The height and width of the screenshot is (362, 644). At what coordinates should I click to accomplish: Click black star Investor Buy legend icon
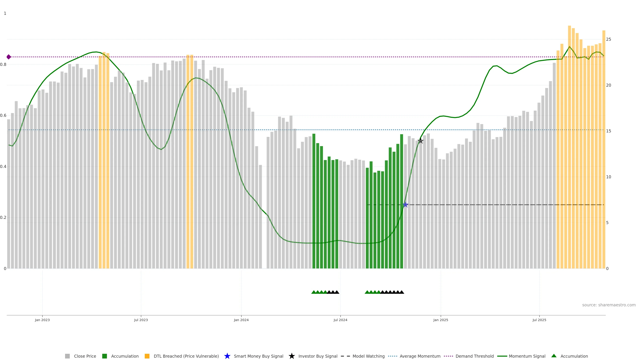291,356
